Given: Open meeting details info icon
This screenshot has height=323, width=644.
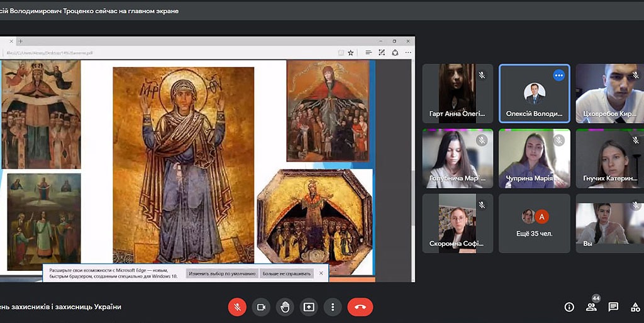Looking at the screenshot, I should click(569, 307).
